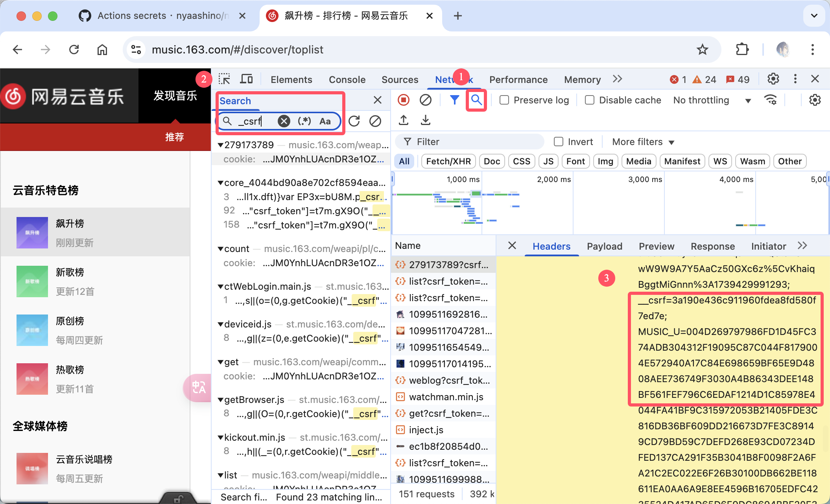Enable Preserve log checkbox
Screen dimensions: 830x504
tap(504, 100)
